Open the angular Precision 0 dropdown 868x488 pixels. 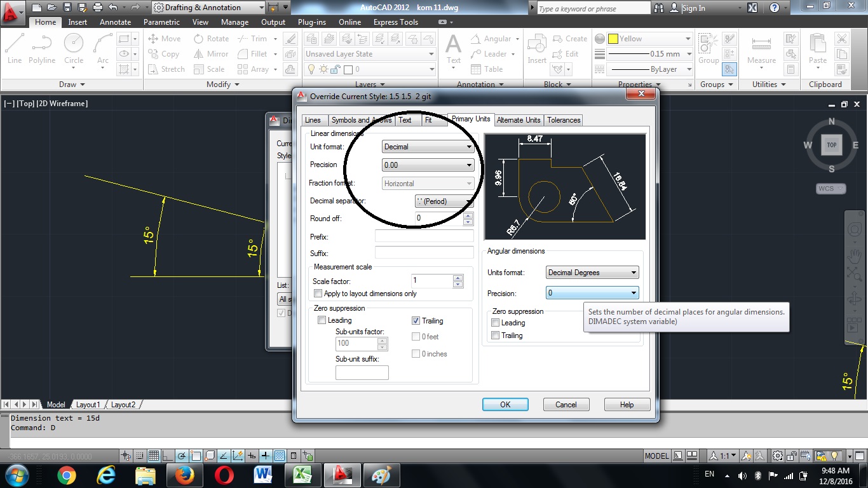pos(592,293)
